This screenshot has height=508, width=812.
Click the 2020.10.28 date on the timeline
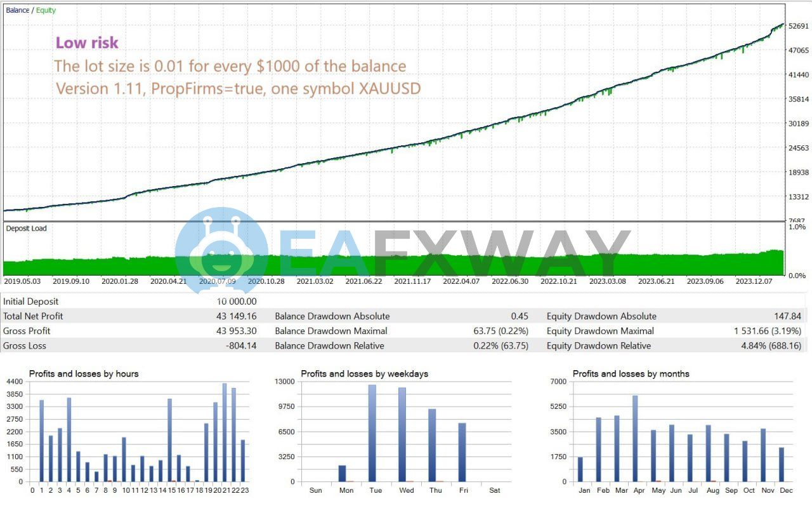266,281
